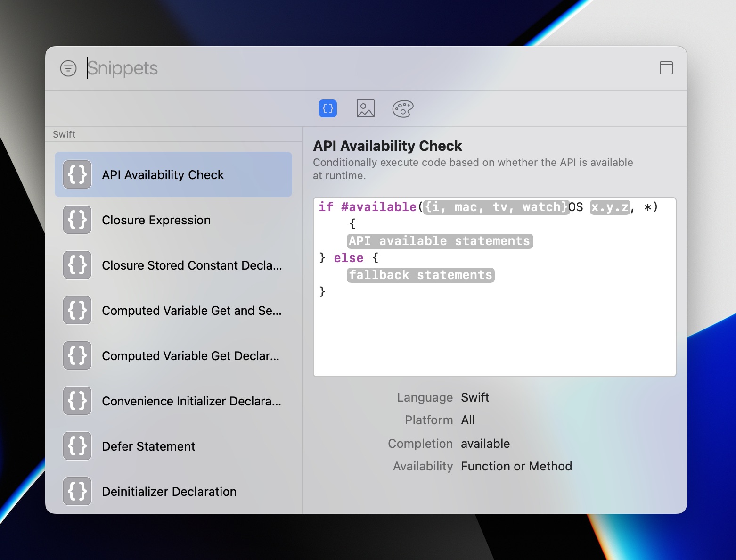Click the API available statements placeholder
This screenshot has height=560, width=736.
pos(440,241)
